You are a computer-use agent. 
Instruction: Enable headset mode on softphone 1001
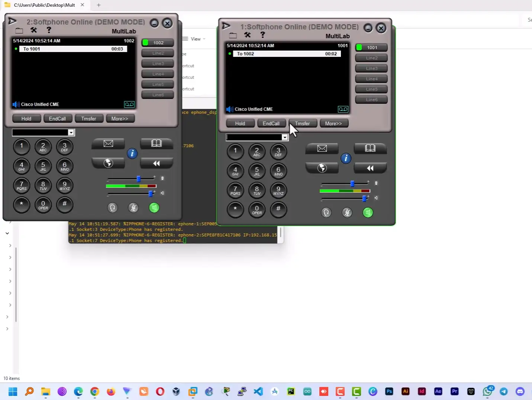[x=326, y=212]
